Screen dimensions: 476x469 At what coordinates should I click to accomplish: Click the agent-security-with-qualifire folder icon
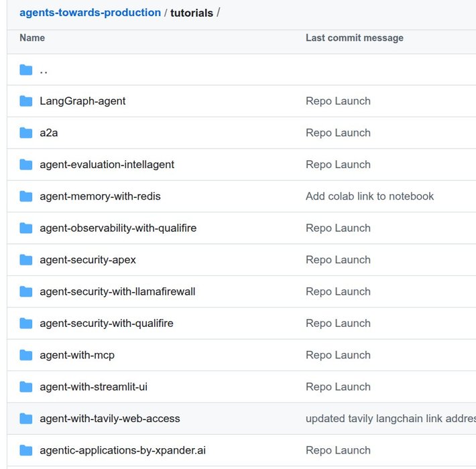pos(25,324)
